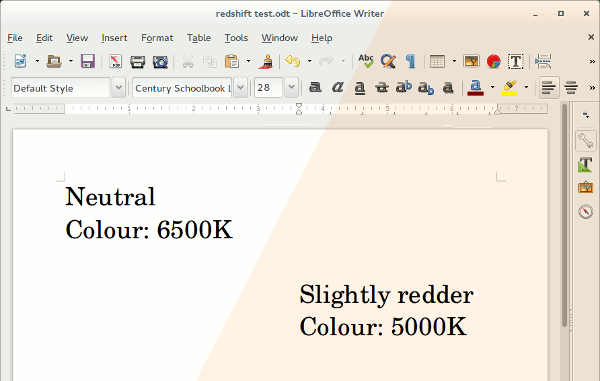Open sidebar Styles and Formatting icon
Image resolution: width=600 pixels, height=381 pixels.
tap(585, 164)
